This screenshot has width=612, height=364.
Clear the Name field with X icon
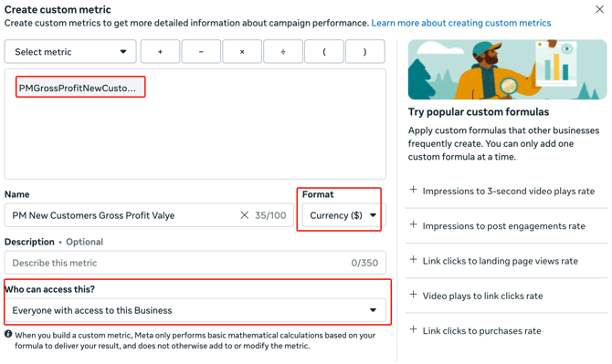244,215
